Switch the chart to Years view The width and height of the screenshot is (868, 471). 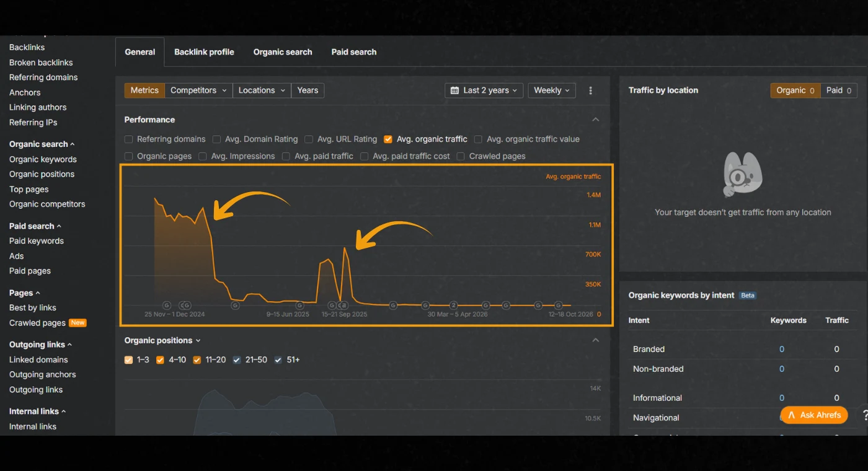point(308,90)
